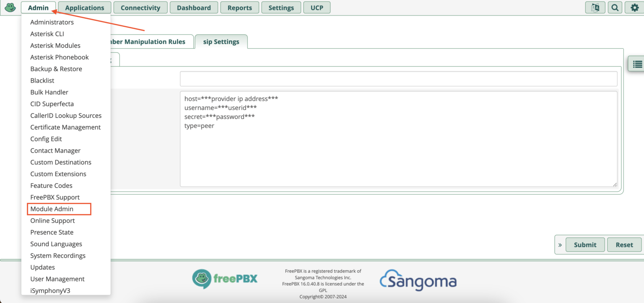This screenshot has height=303, width=644.
Task: Click the peer details text area
Action: (x=399, y=139)
